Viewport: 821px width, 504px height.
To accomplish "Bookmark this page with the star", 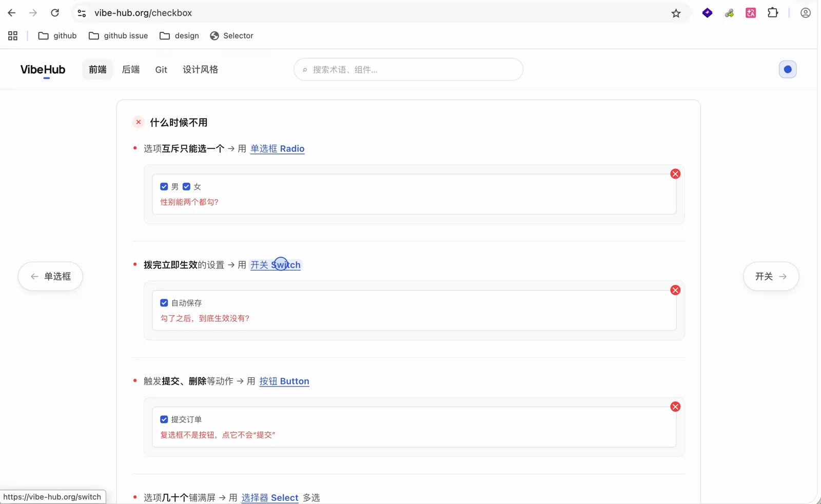I will (676, 13).
